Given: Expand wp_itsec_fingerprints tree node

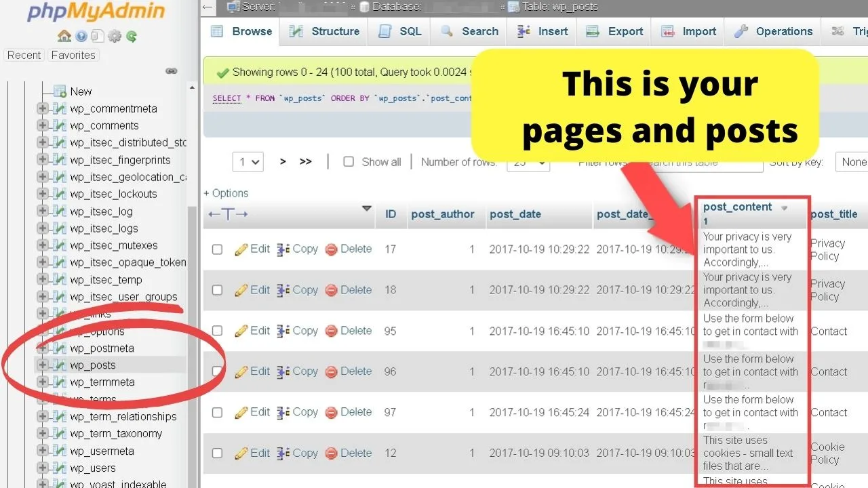Looking at the screenshot, I should pos(43,160).
